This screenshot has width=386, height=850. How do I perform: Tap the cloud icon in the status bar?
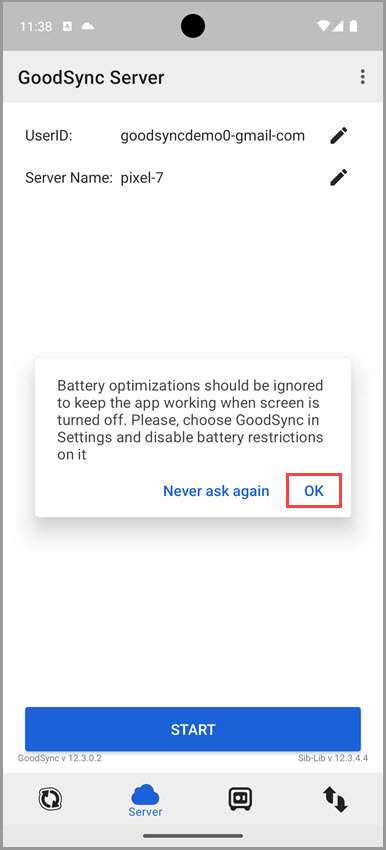(x=87, y=26)
